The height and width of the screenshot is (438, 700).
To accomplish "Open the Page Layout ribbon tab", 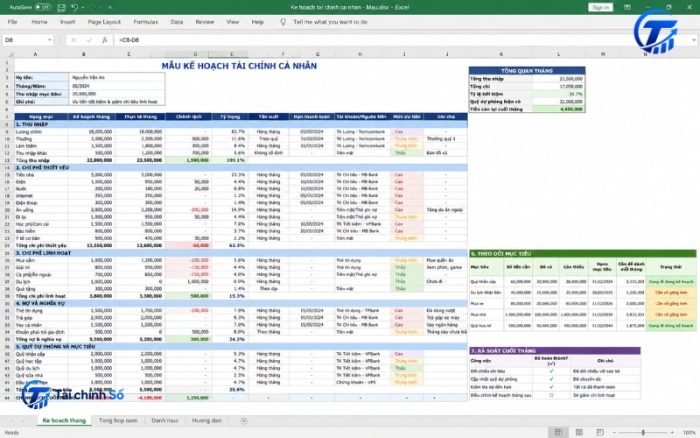I will tap(104, 22).
